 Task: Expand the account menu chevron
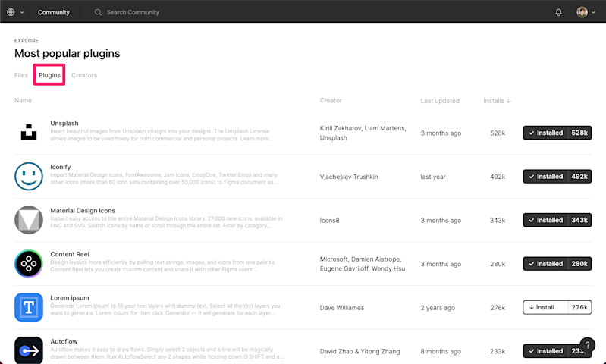coord(593,12)
